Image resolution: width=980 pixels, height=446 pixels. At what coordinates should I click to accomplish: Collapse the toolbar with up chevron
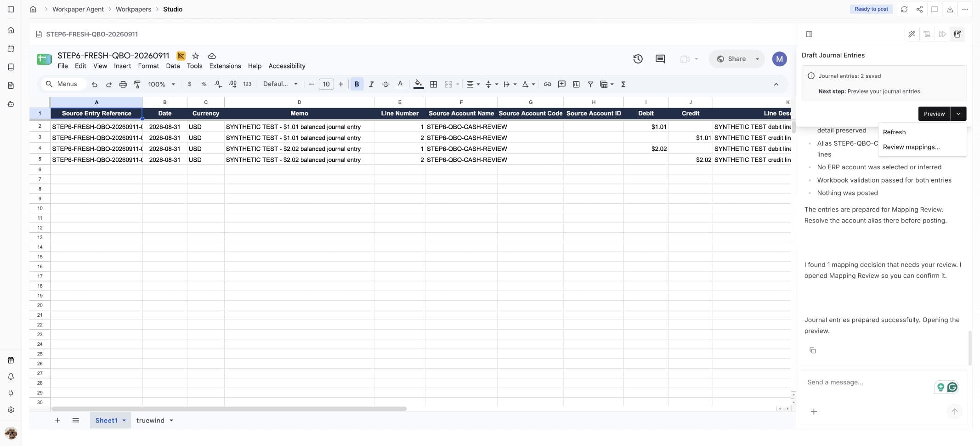pyautogui.click(x=776, y=84)
